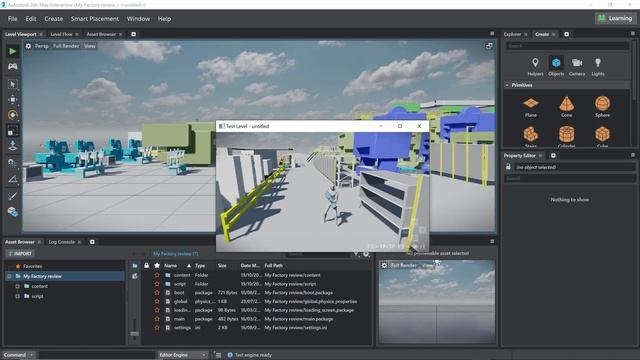
Task: Favorite the content folder with its star
Action: point(157,275)
